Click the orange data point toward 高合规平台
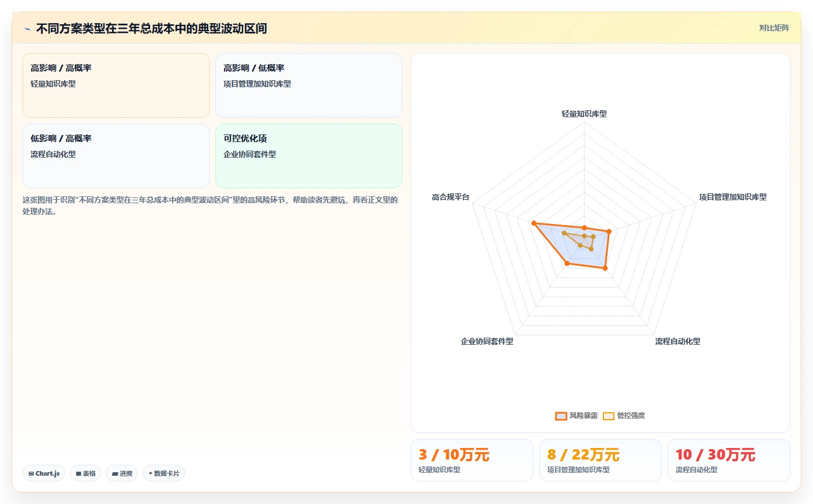The image size is (813, 504). pyautogui.click(x=534, y=223)
